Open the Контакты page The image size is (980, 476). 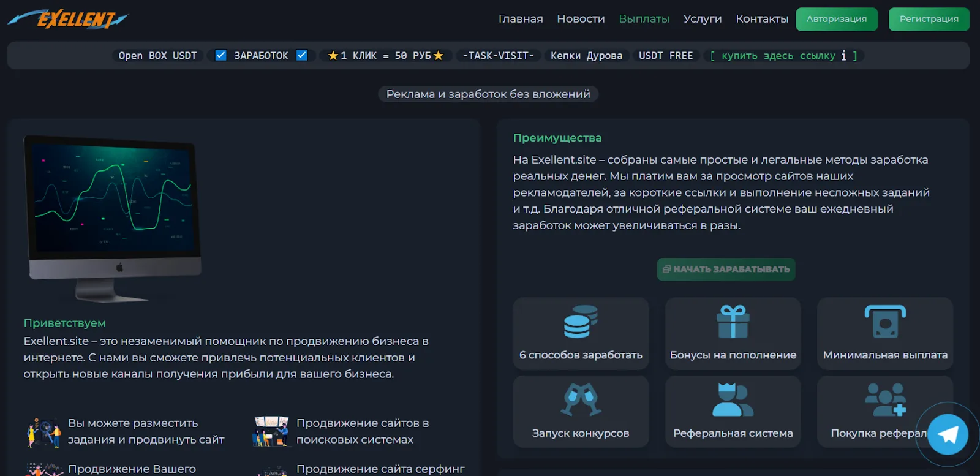[762, 19]
